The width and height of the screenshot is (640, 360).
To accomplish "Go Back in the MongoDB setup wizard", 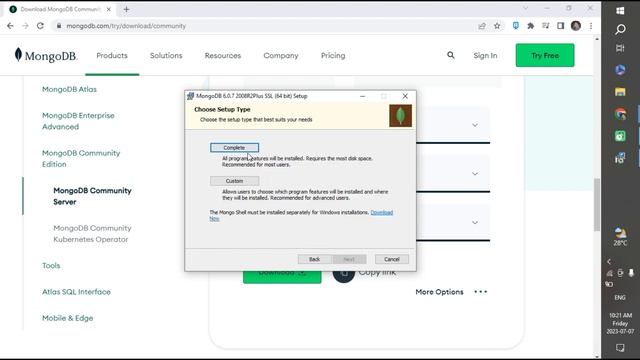I will [314, 259].
